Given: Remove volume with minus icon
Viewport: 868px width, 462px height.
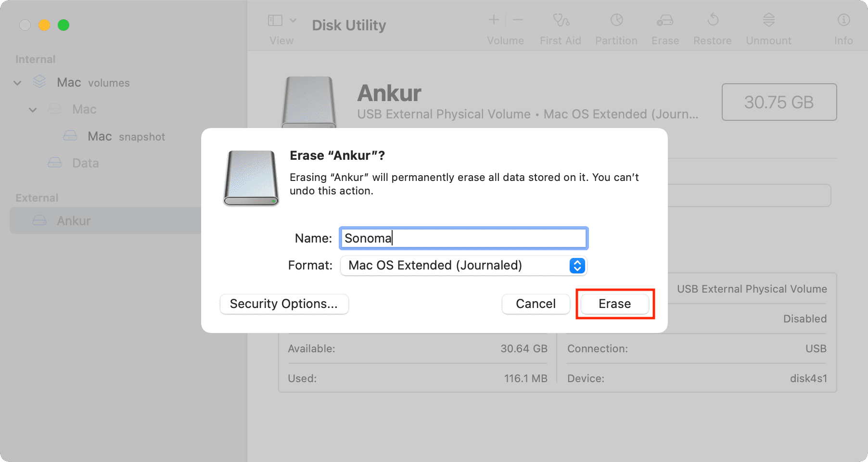Looking at the screenshot, I should (518, 20).
